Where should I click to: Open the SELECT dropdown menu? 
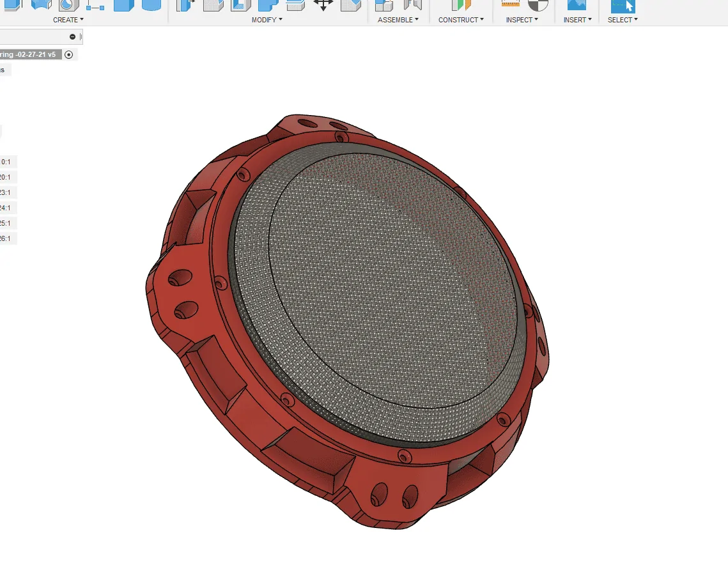click(623, 20)
